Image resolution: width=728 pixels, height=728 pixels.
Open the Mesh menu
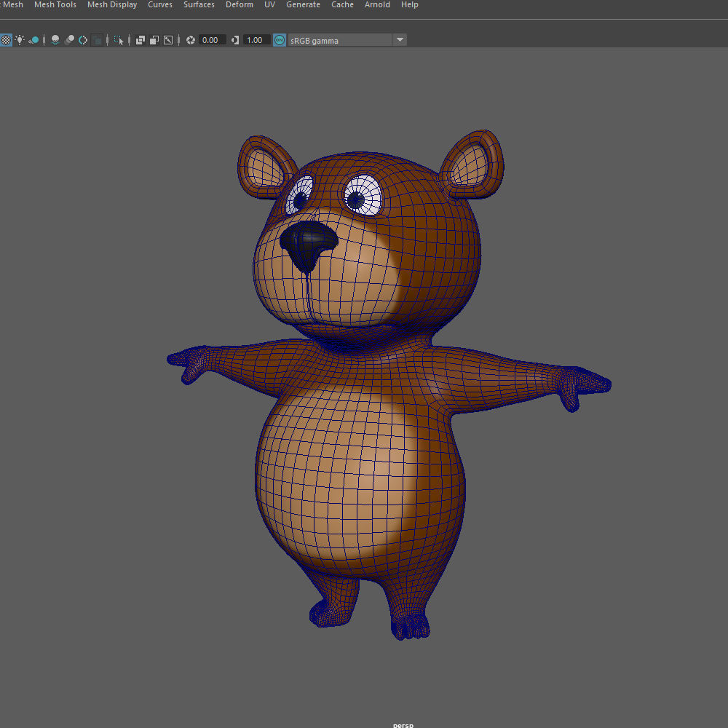pos(13,4)
